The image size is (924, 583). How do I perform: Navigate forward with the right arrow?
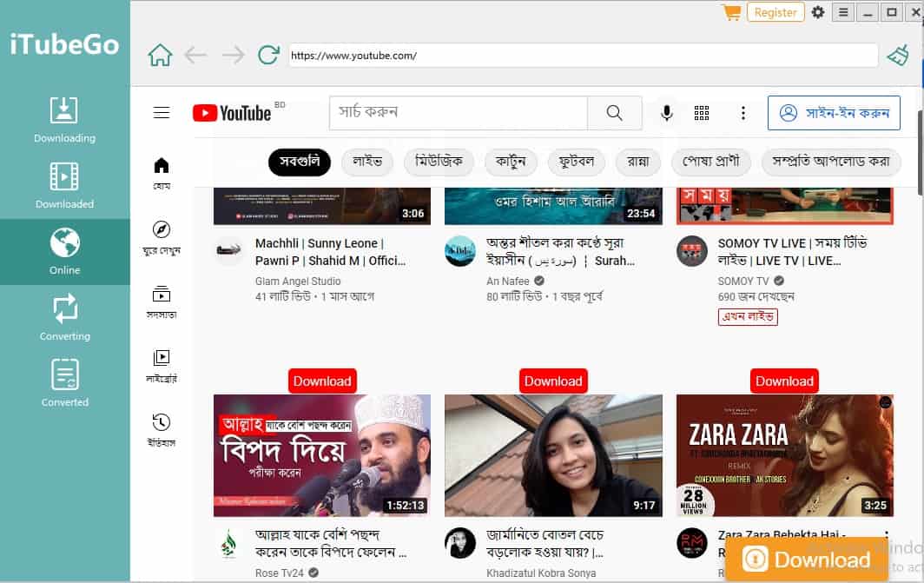coord(234,56)
